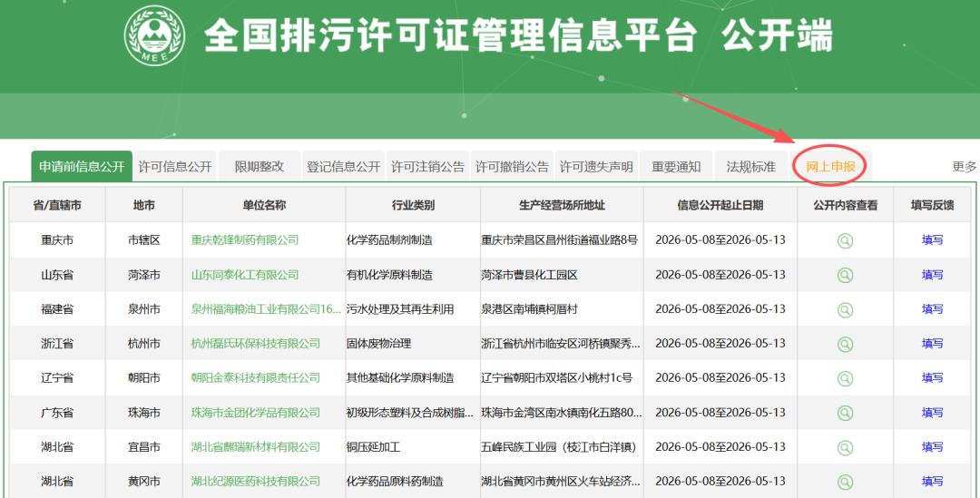Click the 全国排污许可证管理信息平台 title
The height and width of the screenshot is (498, 980).
coord(451,35)
